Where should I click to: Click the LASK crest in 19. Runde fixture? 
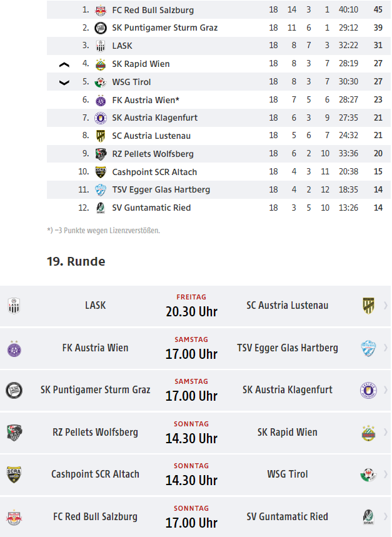[14, 306]
